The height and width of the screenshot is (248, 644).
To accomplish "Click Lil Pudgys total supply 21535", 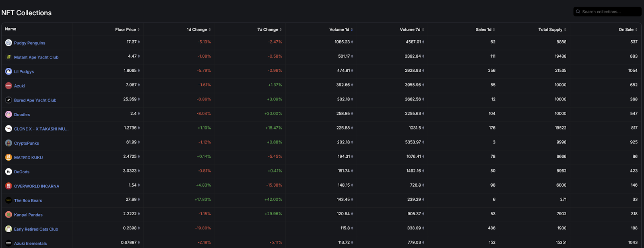I will pos(560,71).
